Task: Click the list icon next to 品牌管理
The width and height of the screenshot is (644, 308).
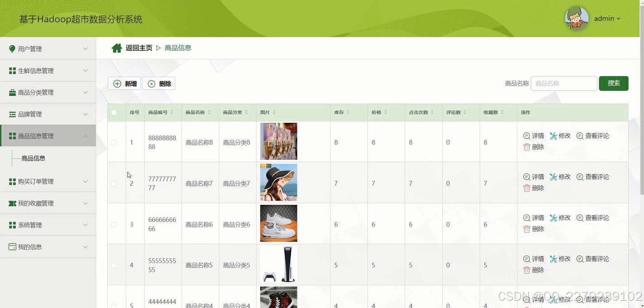Action: coord(12,114)
